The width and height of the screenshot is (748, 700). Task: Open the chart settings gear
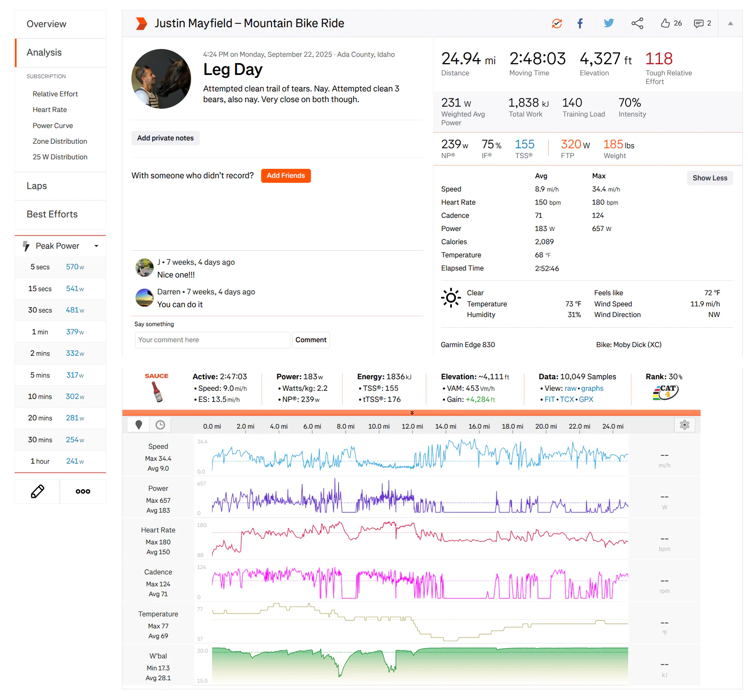tap(684, 425)
